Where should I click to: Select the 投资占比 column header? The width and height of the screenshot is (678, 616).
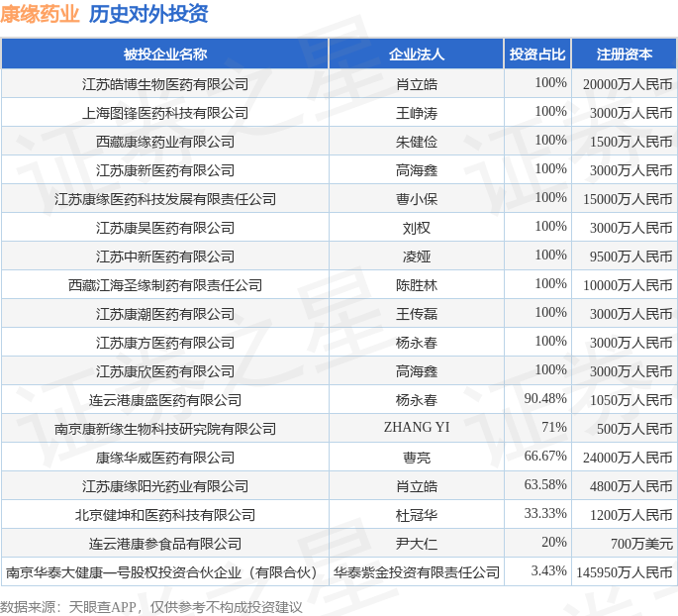pyautogui.click(x=537, y=54)
